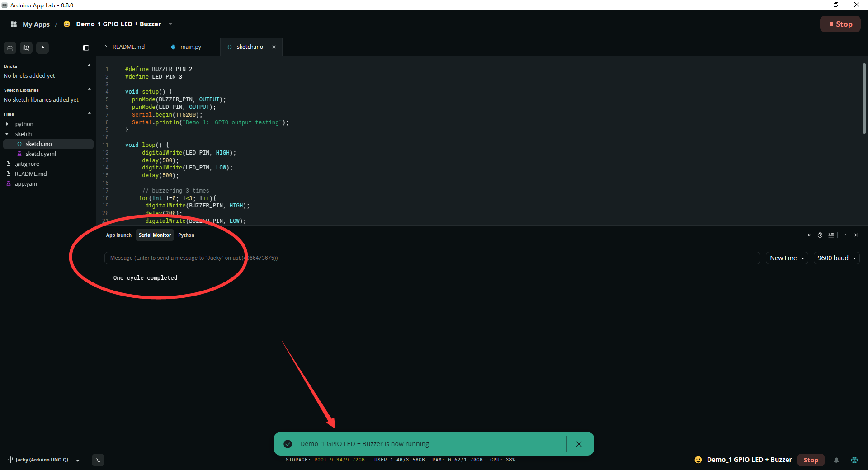Click the add brick icon in sidebar
The image size is (868, 470).
point(10,48)
